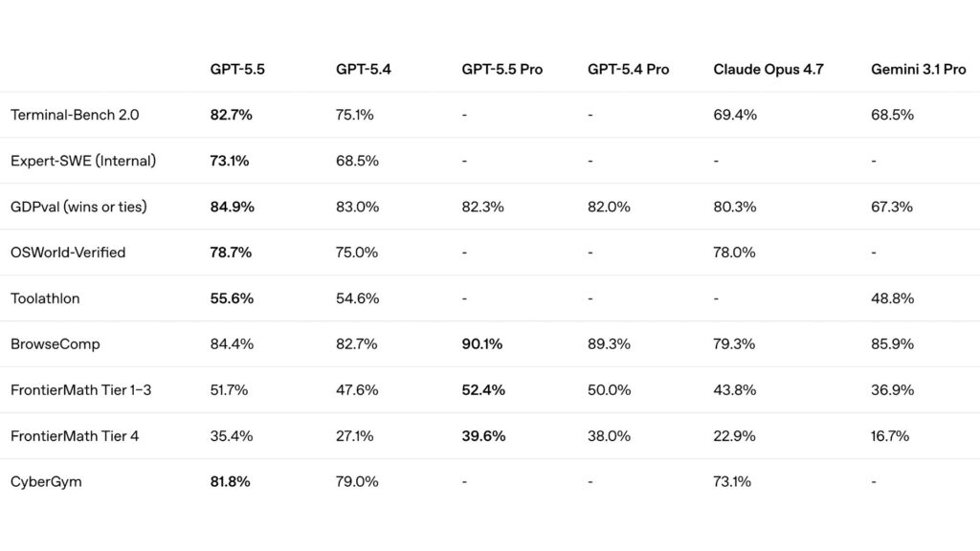
Task: Click the GPT-5.5 column header
Action: tap(237, 70)
